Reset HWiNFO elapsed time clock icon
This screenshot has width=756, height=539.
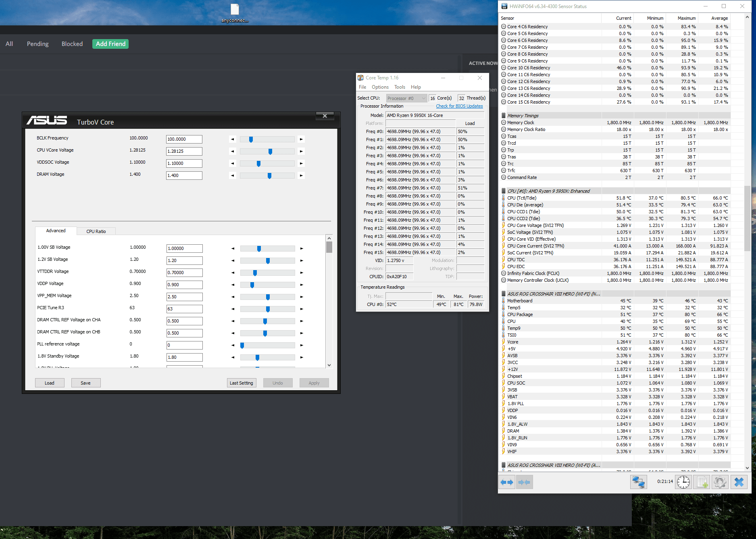(x=683, y=482)
